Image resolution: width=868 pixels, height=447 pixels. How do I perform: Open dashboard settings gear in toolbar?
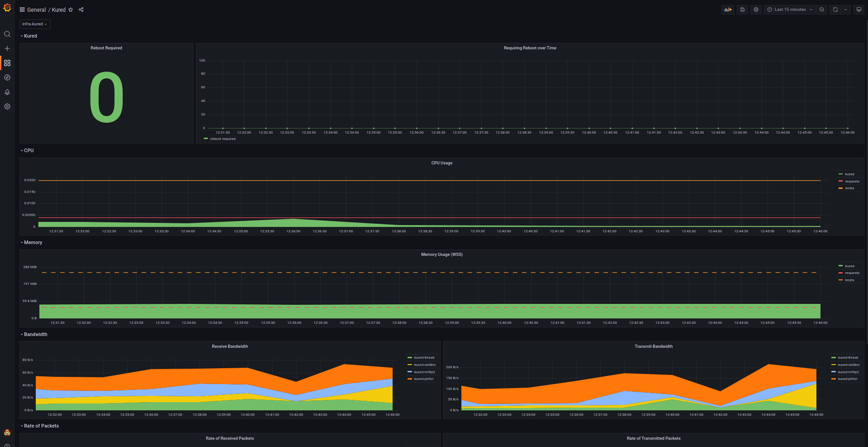(756, 10)
